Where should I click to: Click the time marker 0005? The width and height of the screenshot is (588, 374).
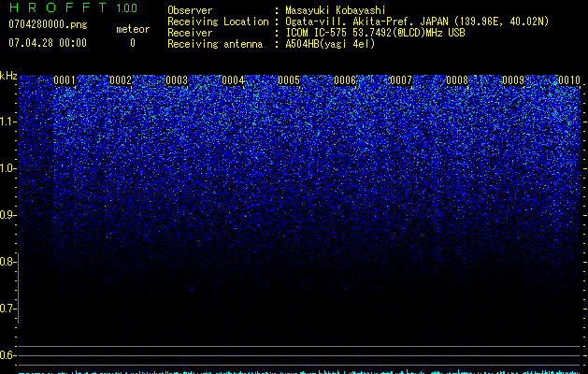click(x=289, y=80)
